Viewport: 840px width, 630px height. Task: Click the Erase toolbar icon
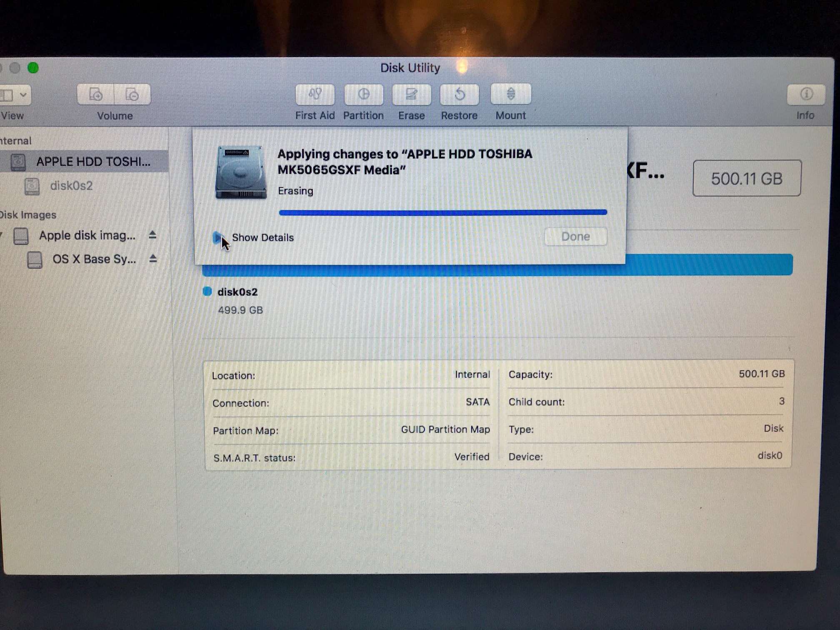coord(411,95)
